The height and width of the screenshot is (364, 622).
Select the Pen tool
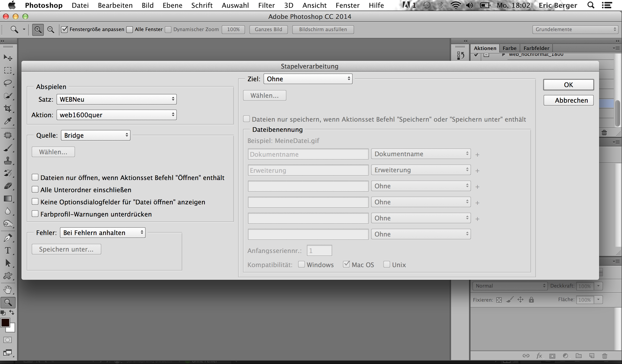[8, 238]
